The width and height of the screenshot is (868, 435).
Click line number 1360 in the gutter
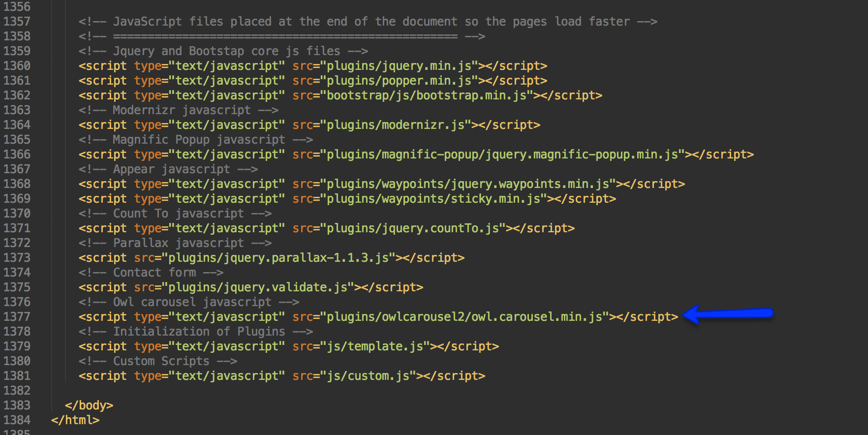click(x=17, y=66)
